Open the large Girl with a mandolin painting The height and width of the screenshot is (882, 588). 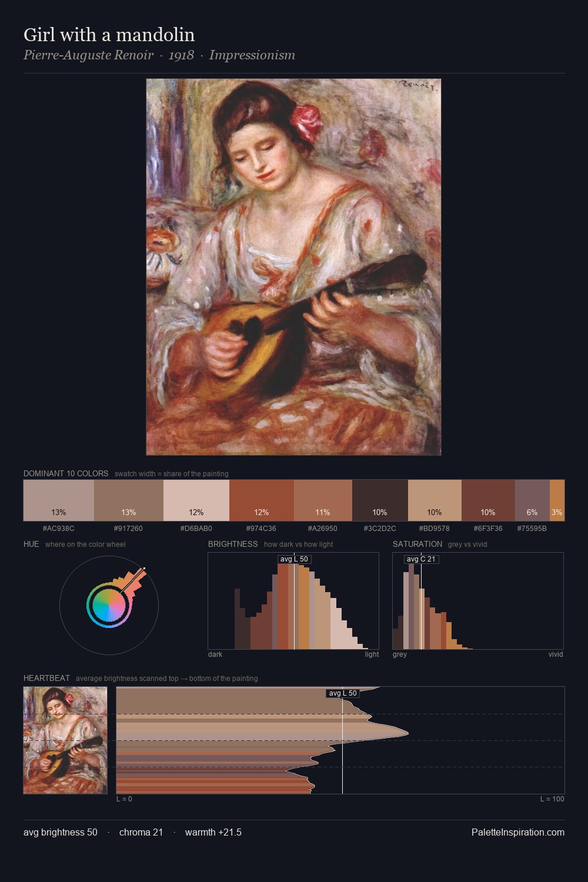tap(293, 267)
